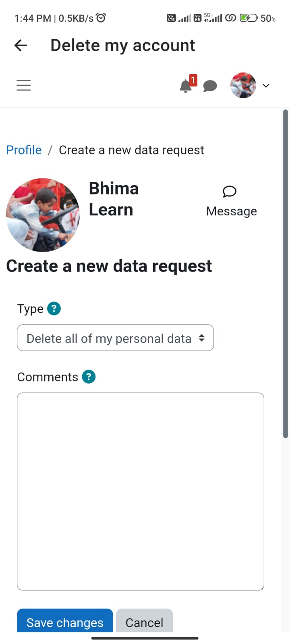The width and height of the screenshot is (290, 644).
Task: Click the Type help question icon
Action: click(54, 309)
